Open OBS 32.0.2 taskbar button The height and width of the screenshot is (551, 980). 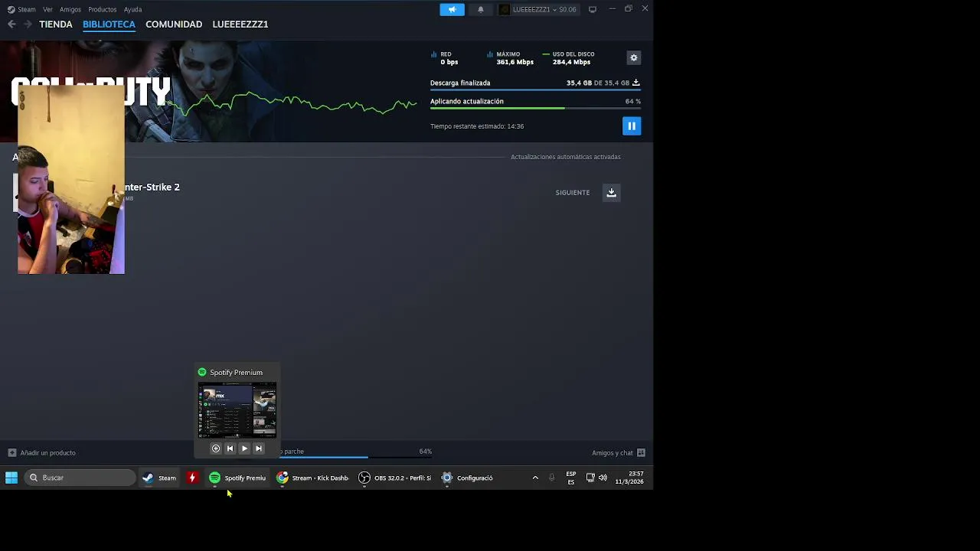[x=395, y=478]
